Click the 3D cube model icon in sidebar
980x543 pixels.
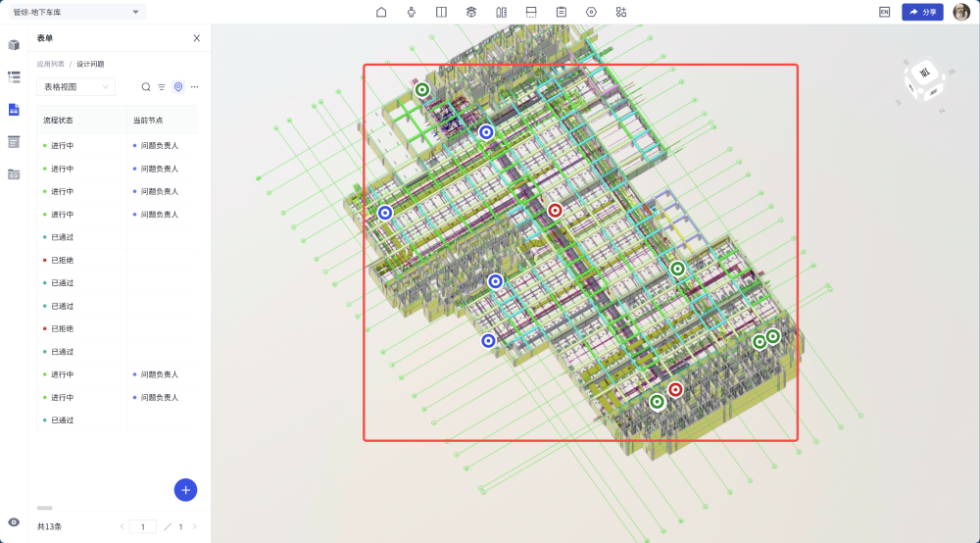tap(14, 45)
